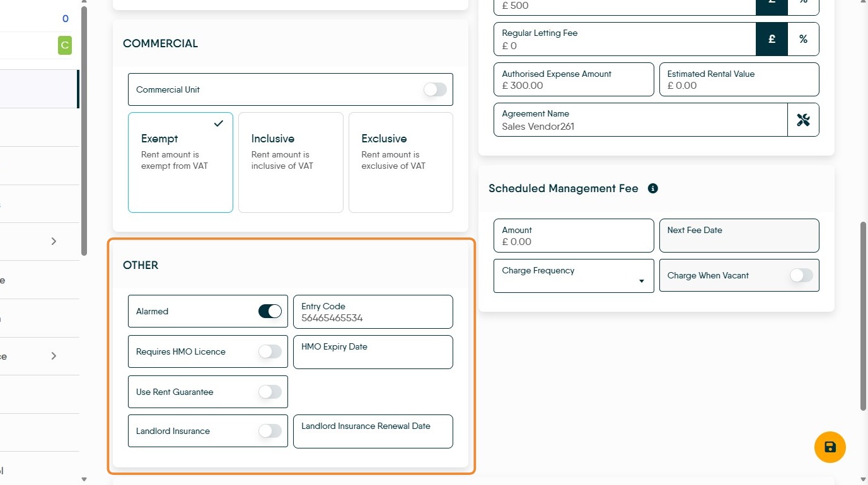
Task: Expand the upper sidebar chevron item
Action: 54,241
